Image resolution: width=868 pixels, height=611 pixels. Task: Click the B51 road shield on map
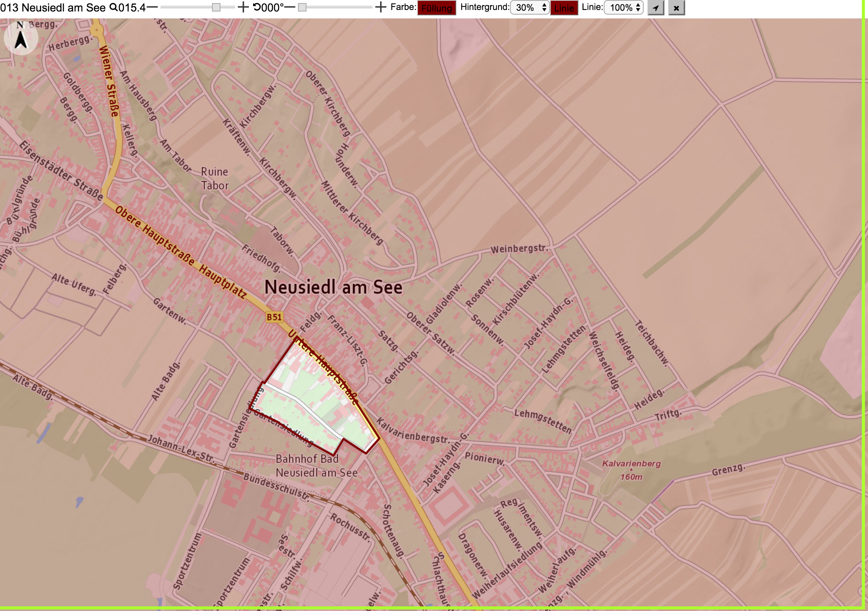pyautogui.click(x=274, y=317)
